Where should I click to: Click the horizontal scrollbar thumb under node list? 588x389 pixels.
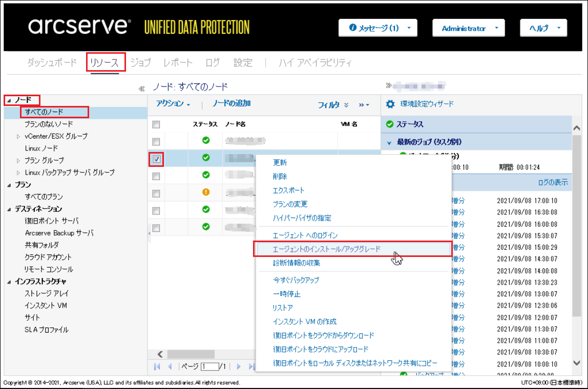pyautogui.click(x=191, y=354)
